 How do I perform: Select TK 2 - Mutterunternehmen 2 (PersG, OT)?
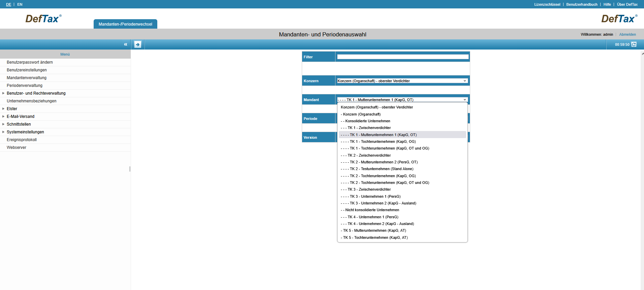point(402,162)
